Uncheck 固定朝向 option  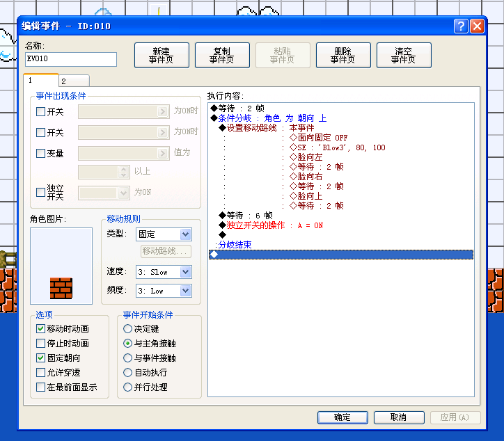(40, 358)
